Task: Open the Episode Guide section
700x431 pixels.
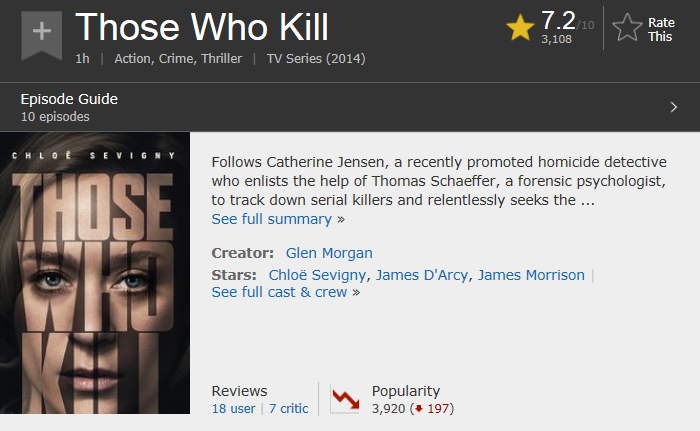Action: click(69, 99)
